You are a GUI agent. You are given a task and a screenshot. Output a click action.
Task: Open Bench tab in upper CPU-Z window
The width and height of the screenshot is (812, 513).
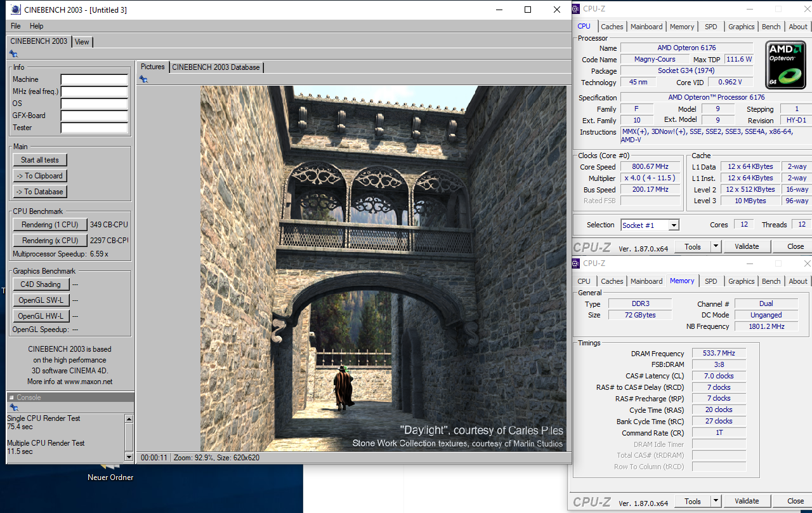(771, 27)
